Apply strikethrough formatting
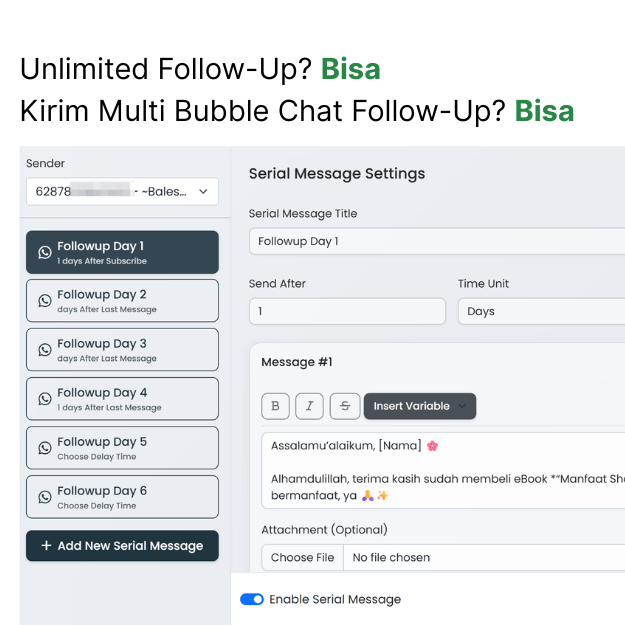The width and height of the screenshot is (625, 625). pyautogui.click(x=344, y=406)
